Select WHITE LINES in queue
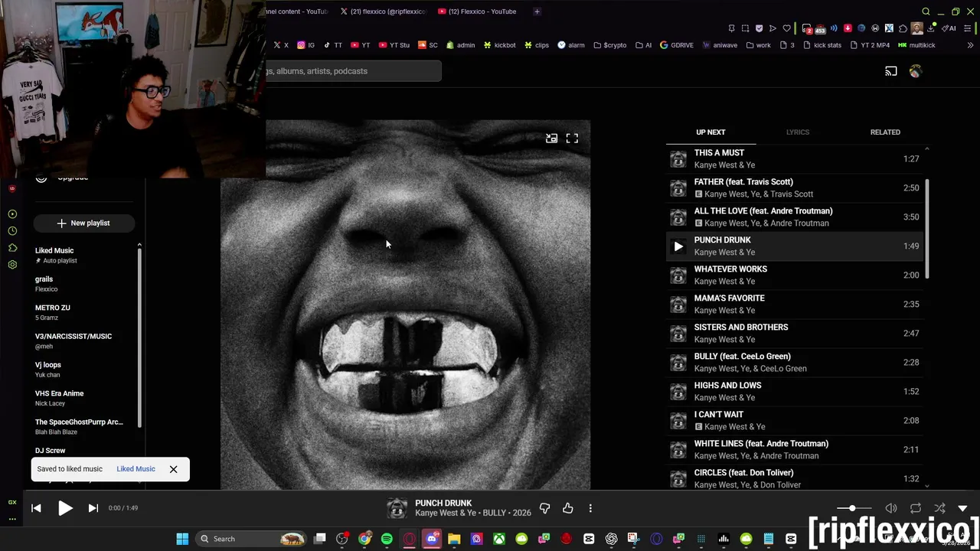Image resolution: width=980 pixels, height=551 pixels. pyautogui.click(x=793, y=450)
